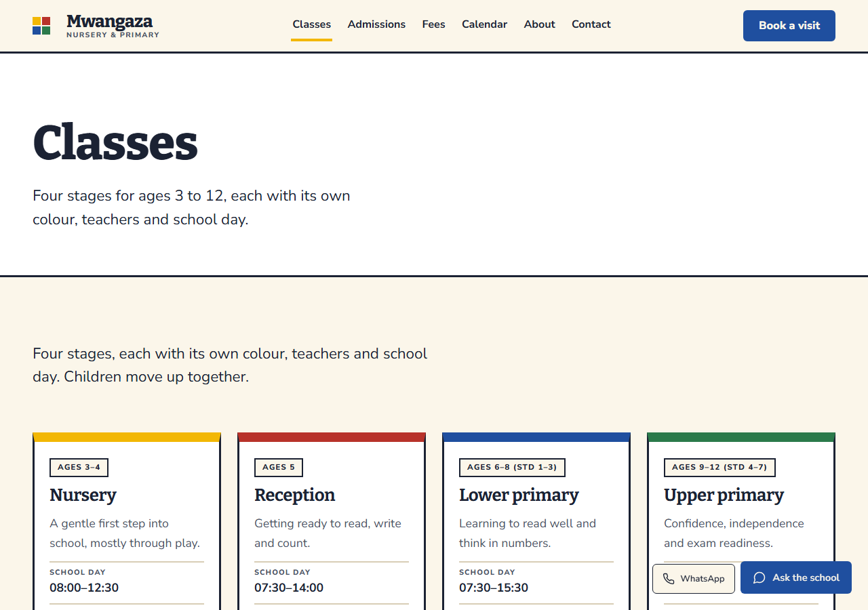
Task: Click the phone icon in WhatsApp button
Action: [669, 579]
